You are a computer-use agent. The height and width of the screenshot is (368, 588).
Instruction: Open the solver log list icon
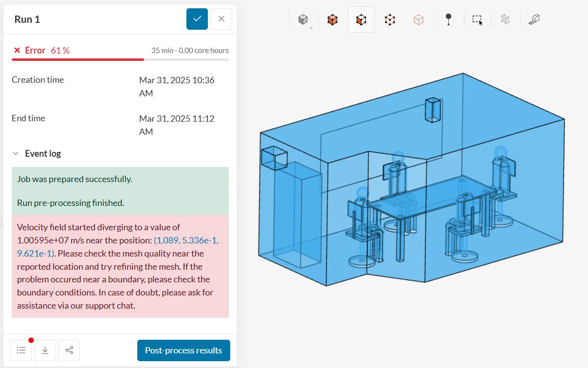point(21,350)
